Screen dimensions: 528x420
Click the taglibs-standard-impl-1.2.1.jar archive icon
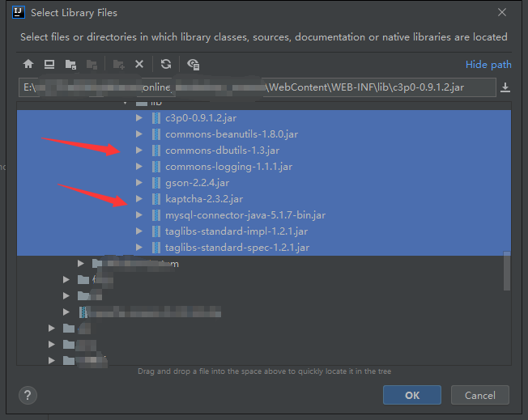[156, 231]
